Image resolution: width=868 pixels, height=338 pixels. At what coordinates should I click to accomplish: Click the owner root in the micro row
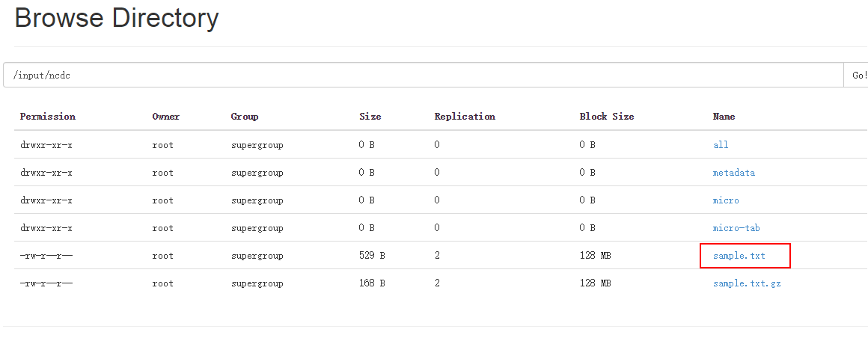click(x=163, y=200)
